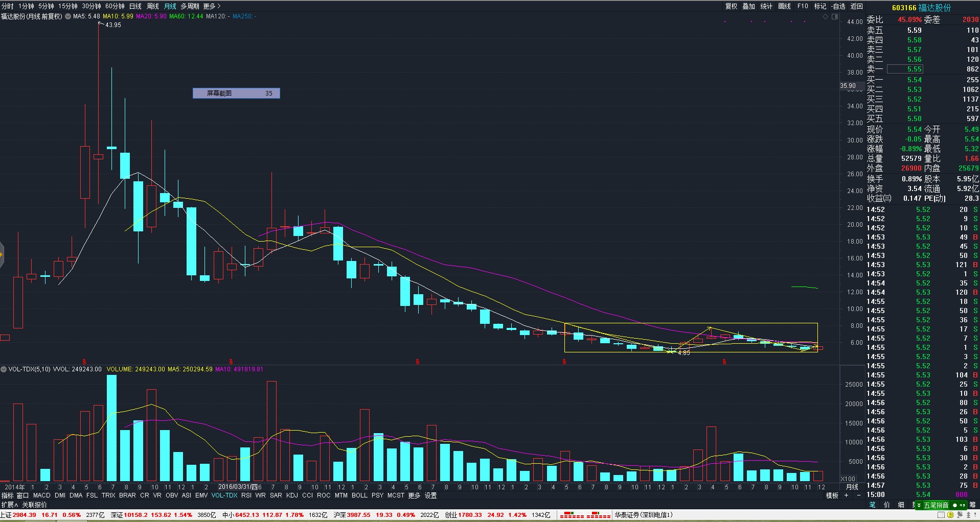
Task: Select the 1分钟 period
Action: pyautogui.click(x=26, y=6)
